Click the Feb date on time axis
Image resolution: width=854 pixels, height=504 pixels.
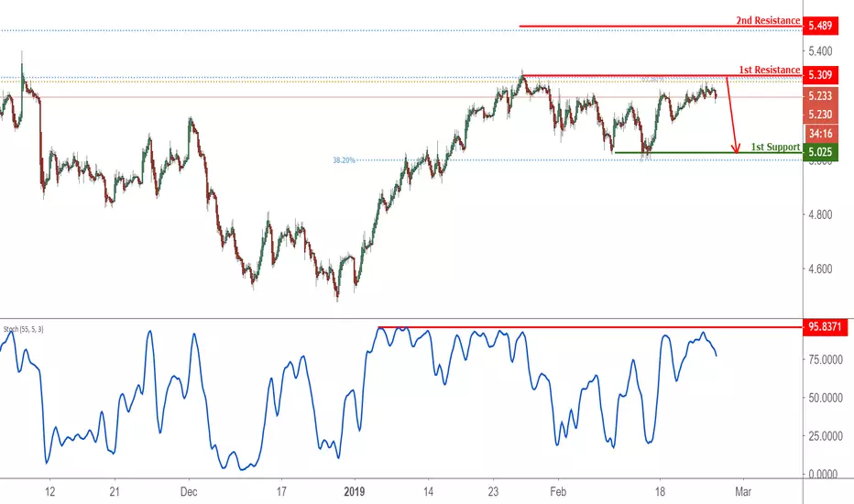tap(558, 492)
